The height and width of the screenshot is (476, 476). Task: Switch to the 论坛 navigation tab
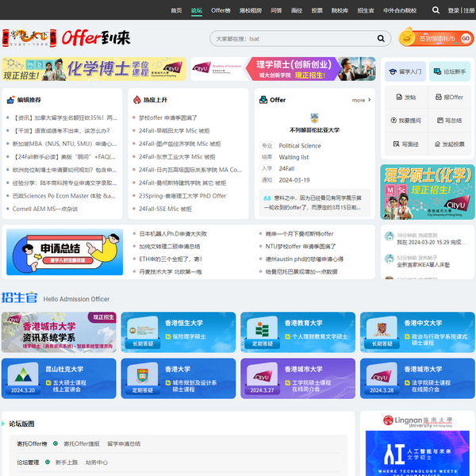point(197,10)
